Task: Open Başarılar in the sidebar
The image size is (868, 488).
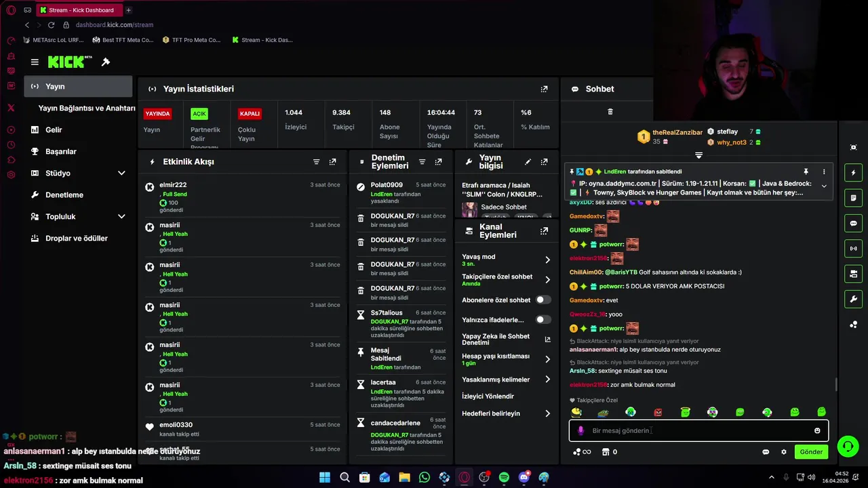Action: pos(61,152)
